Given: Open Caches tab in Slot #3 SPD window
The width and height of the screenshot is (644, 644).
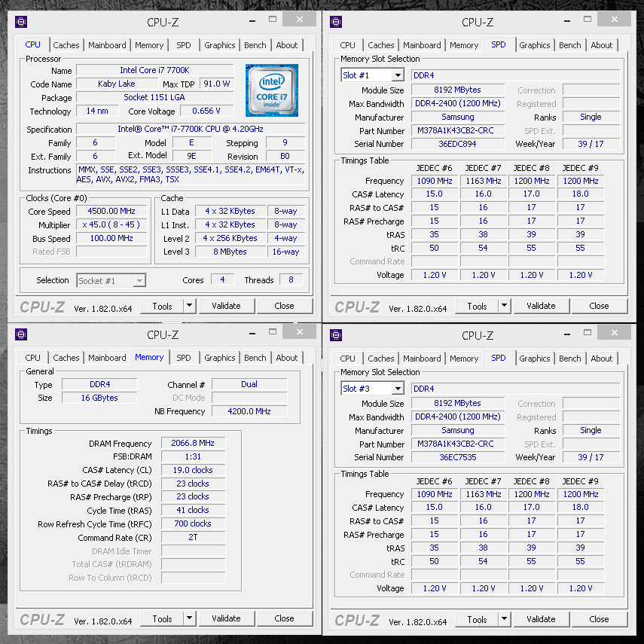Looking at the screenshot, I should click(380, 359).
